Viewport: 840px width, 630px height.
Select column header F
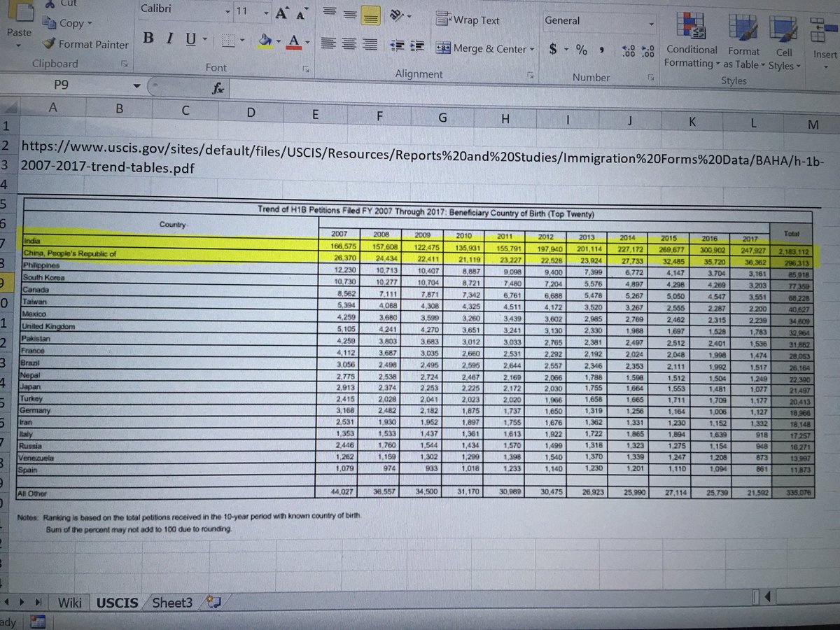[x=379, y=116]
